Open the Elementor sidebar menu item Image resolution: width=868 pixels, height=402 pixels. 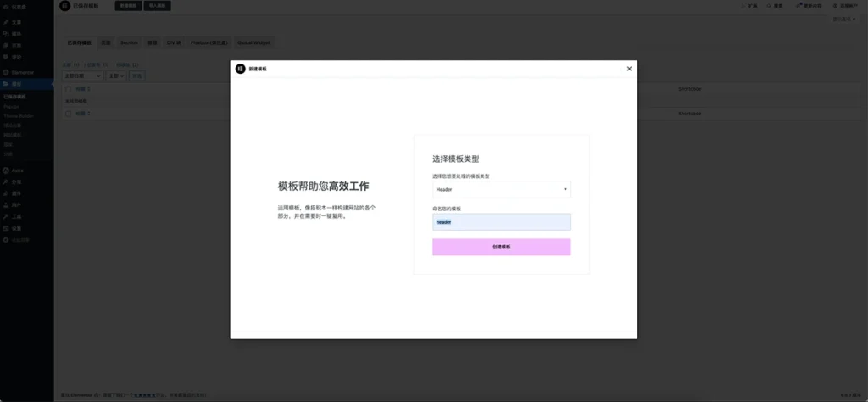click(x=23, y=72)
